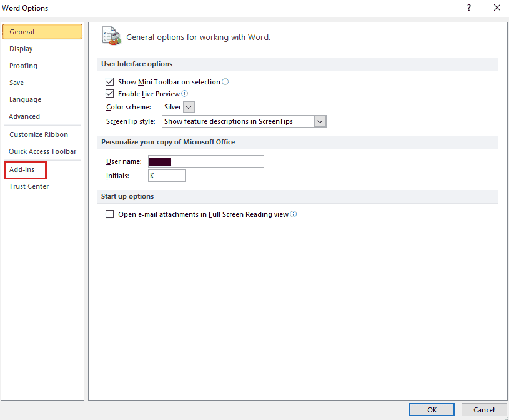Go to Customize Ribbon settings
Image resolution: width=509 pixels, height=420 pixels.
(39, 134)
